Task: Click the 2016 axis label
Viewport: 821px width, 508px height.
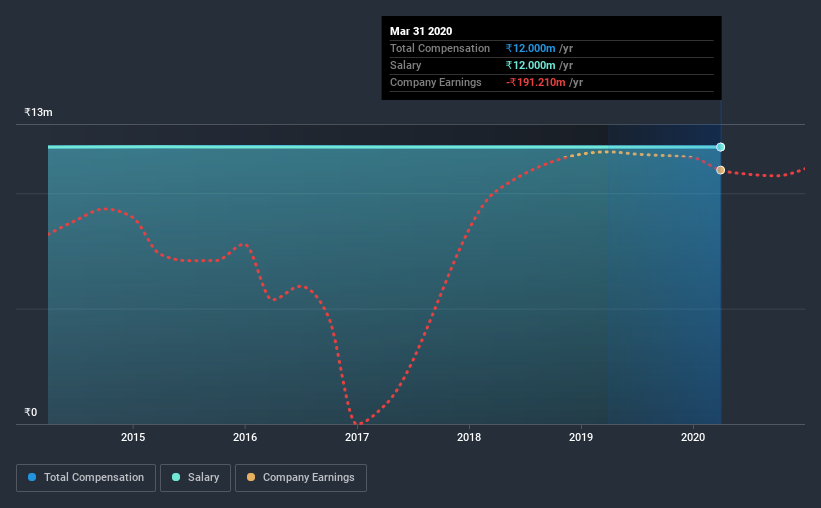Action: point(245,437)
